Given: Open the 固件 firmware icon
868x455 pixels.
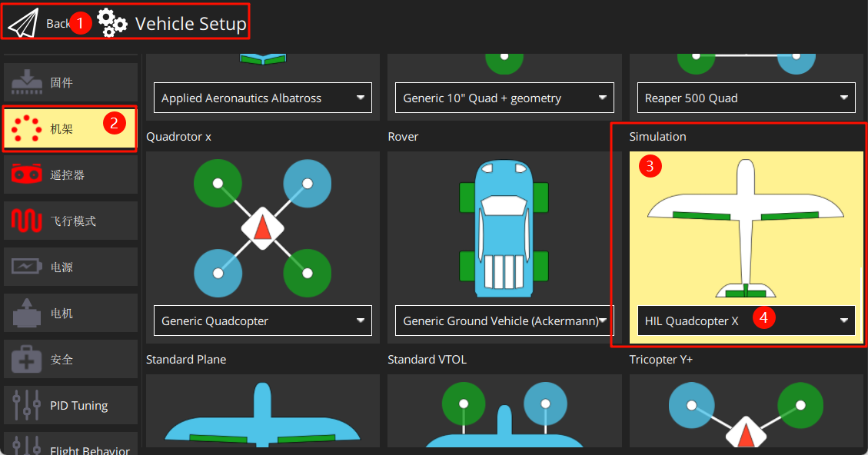Looking at the screenshot, I should click(27, 82).
